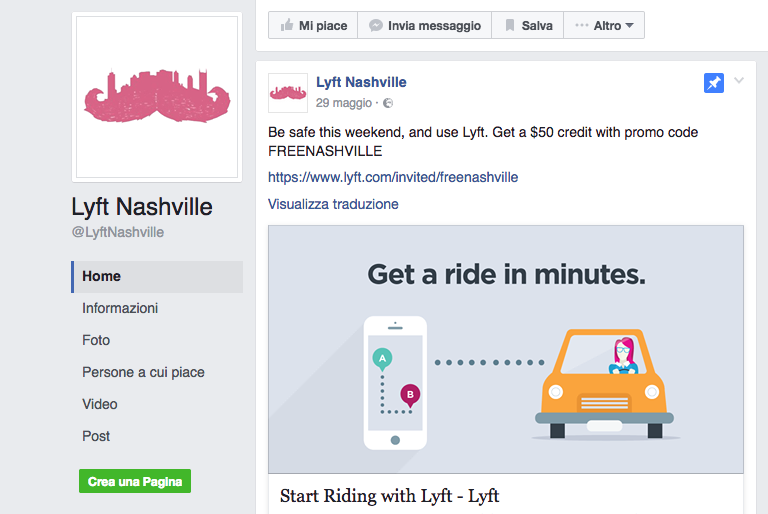Click Visualizza traduzione under the post

coord(333,204)
